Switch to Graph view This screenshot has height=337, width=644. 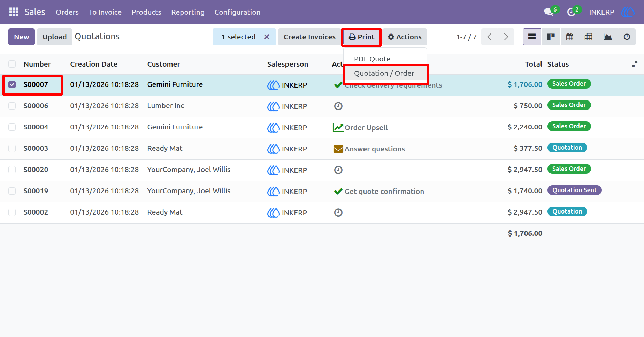click(608, 37)
